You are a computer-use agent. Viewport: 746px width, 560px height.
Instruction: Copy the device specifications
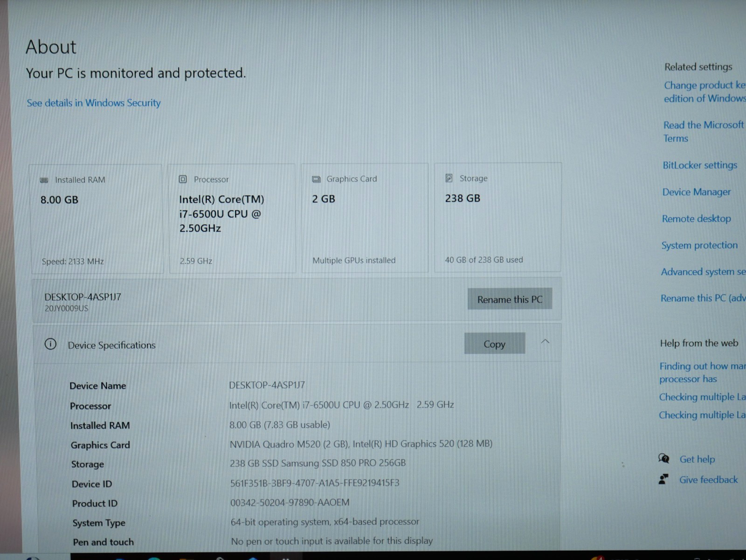(x=494, y=344)
